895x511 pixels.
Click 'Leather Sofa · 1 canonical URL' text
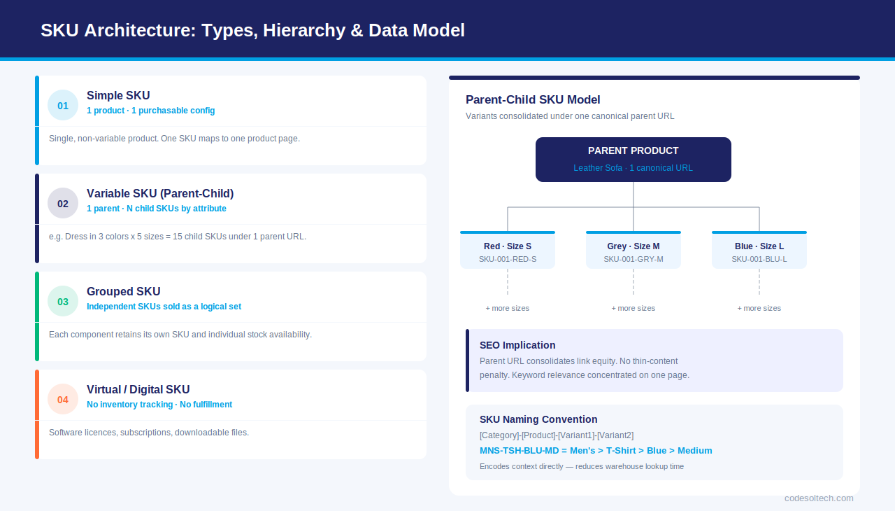(633, 168)
